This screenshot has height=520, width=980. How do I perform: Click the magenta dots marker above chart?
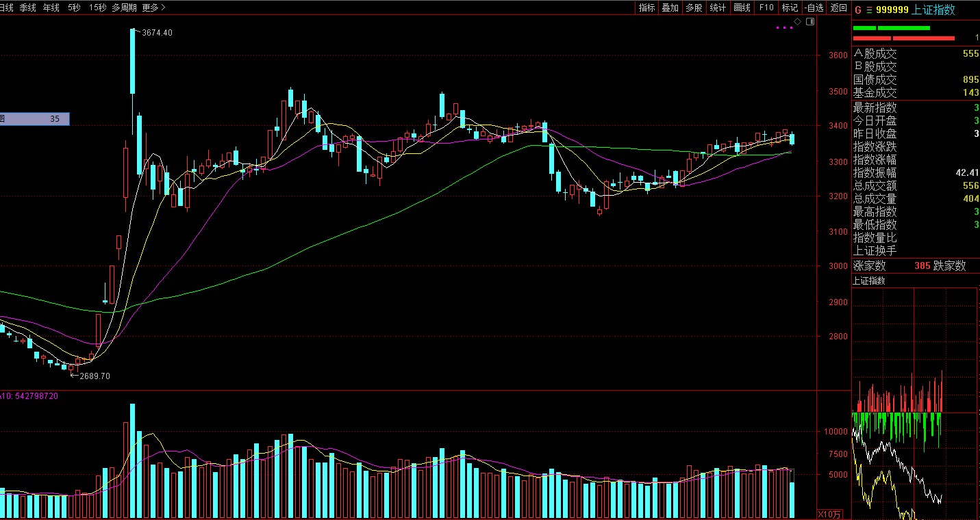tap(784, 27)
